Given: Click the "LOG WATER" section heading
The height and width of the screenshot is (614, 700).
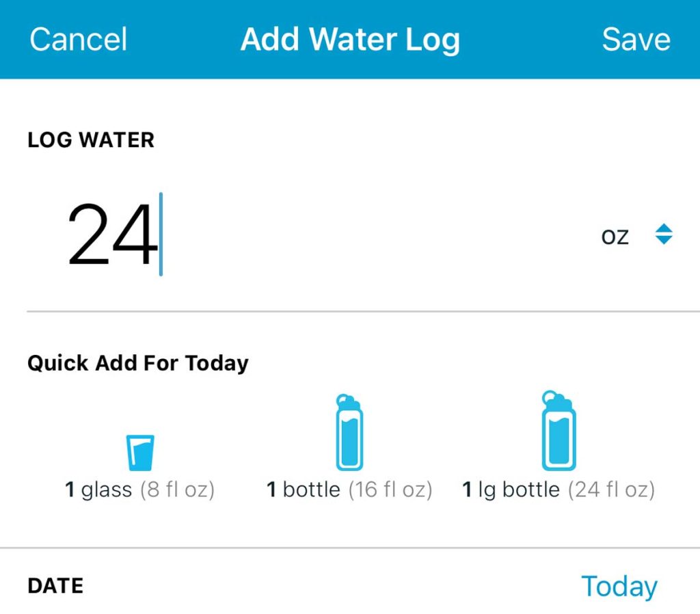Looking at the screenshot, I should click(91, 140).
